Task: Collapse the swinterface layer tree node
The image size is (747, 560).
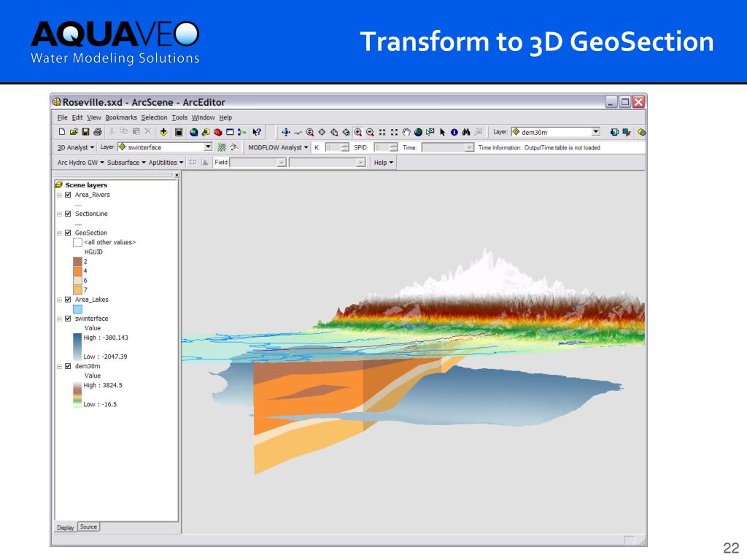Action: coord(60,319)
